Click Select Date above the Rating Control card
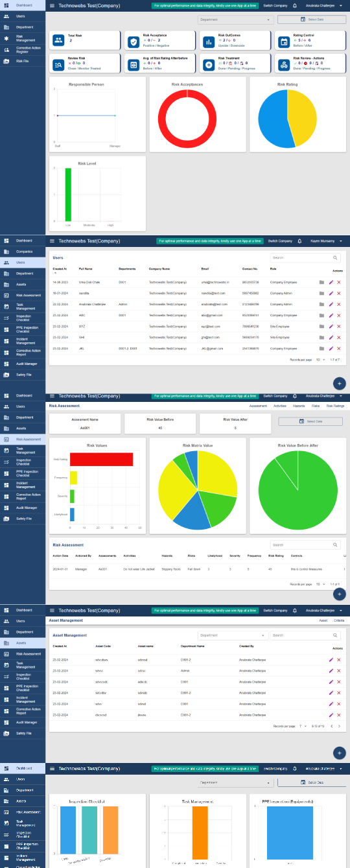350x868 pixels. pyautogui.click(x=312, y=19)
